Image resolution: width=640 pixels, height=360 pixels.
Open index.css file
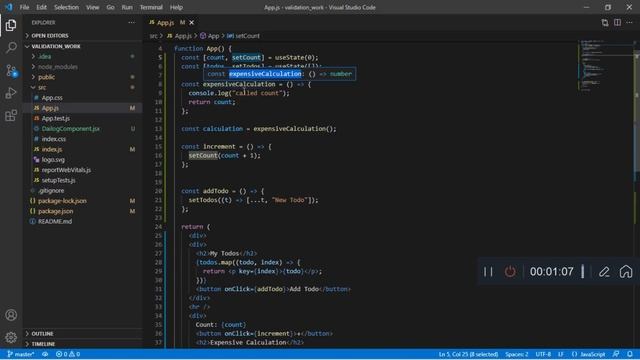53,139
